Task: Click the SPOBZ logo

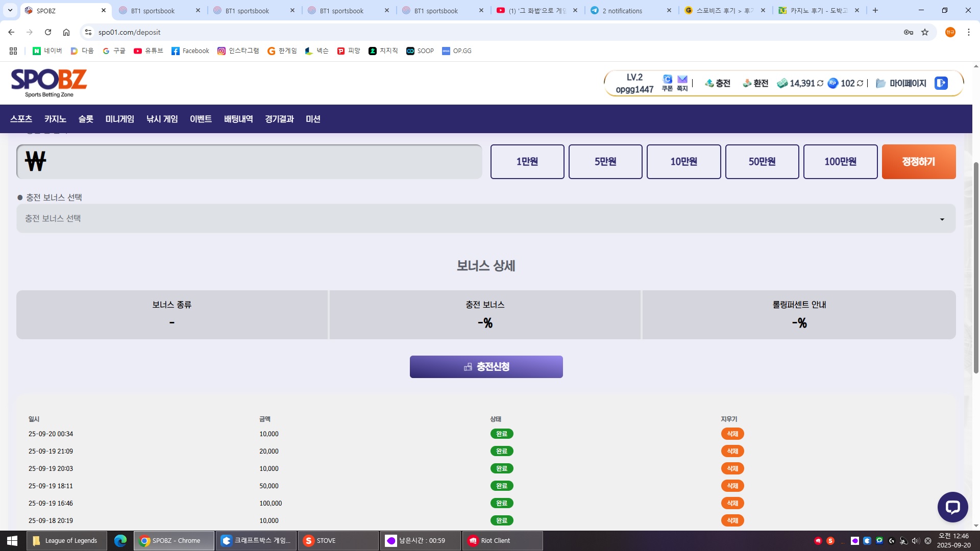Action: coord(49,83)
